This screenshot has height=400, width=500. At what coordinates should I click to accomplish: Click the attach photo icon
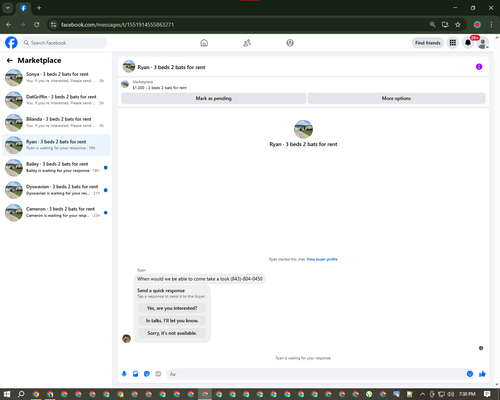click(136, 374)
